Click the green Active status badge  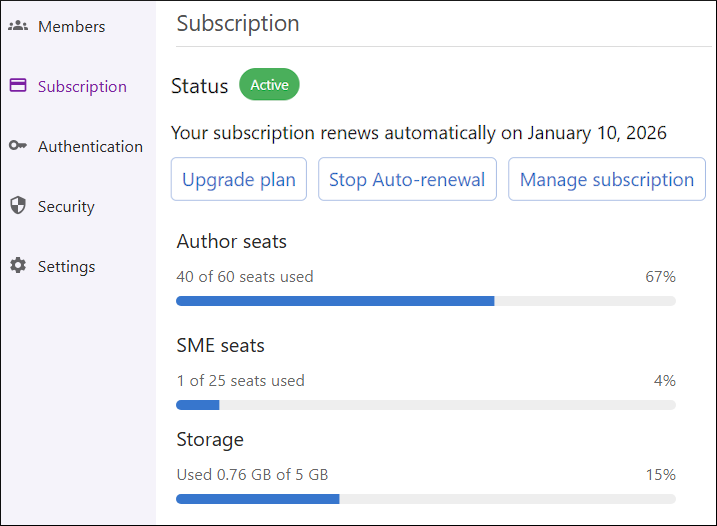pos(269,85)
